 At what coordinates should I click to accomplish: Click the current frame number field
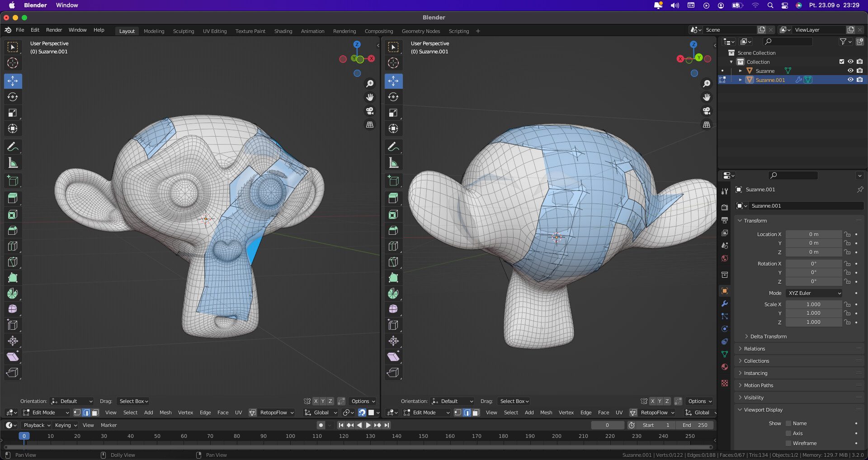(x=608, y=425)
